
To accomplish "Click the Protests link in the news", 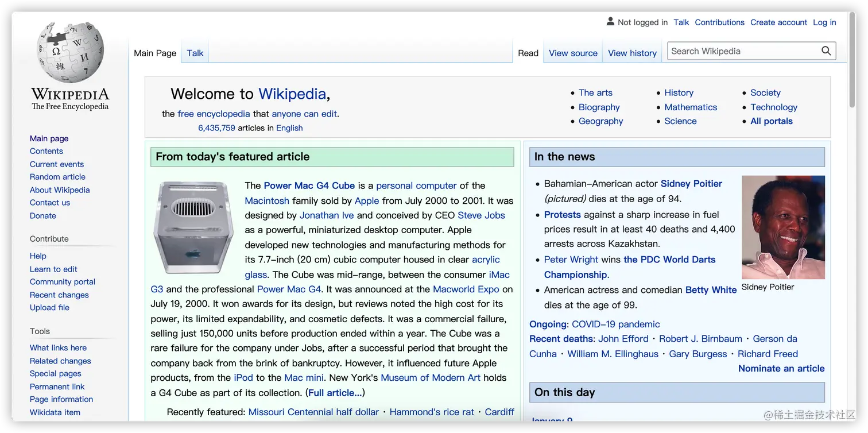I will (563, 215).
